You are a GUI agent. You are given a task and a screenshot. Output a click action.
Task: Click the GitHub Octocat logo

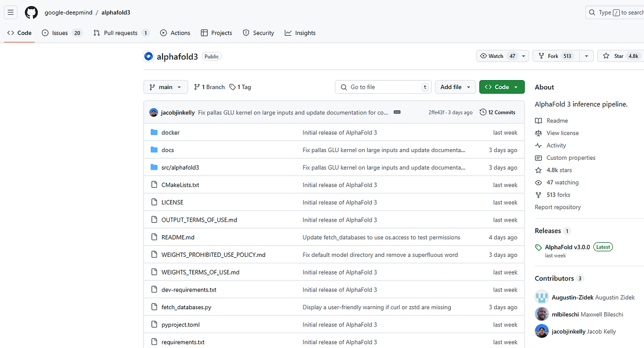tap(31, 13)
